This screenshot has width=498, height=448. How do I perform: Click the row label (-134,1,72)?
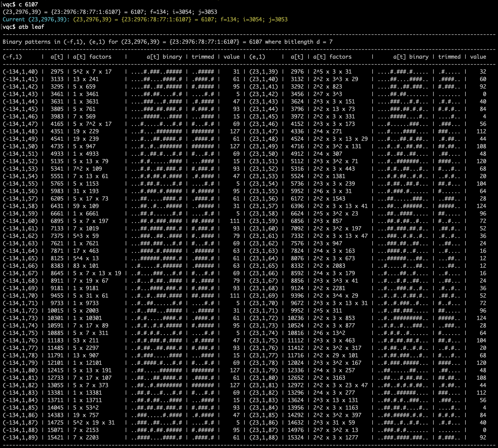(20, 311)
